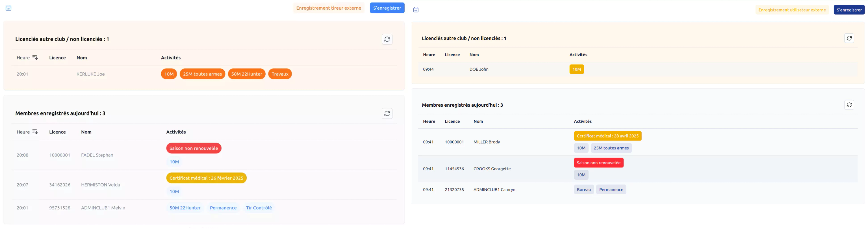This screenshot has width=868, height=230.
Task: Click the 'Tir Contrôlé' badge
Action: [259, 208]
